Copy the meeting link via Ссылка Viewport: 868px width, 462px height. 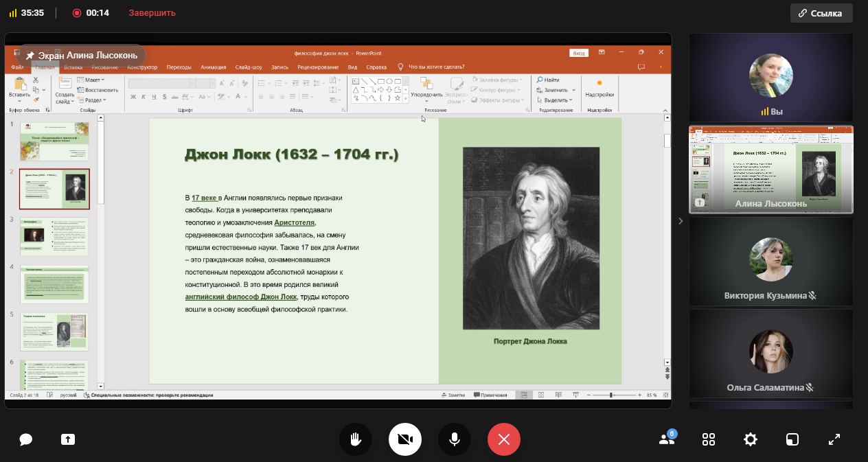point(821,13)
